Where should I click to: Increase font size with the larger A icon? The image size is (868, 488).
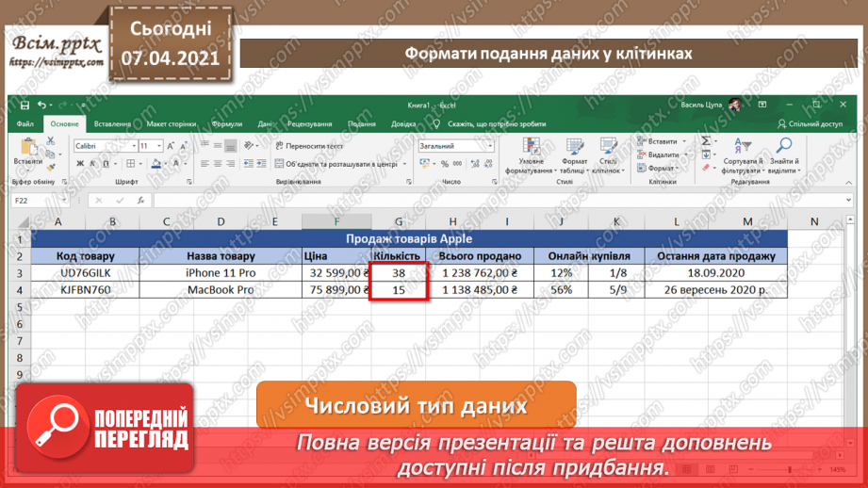(x=171, y=146)
